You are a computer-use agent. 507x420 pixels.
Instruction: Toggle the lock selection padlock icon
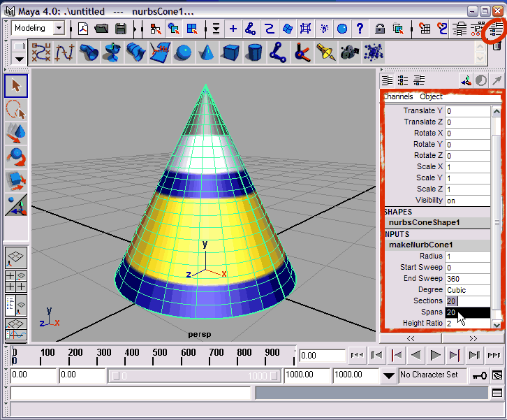pyautogui.click(x=379, y=29)
